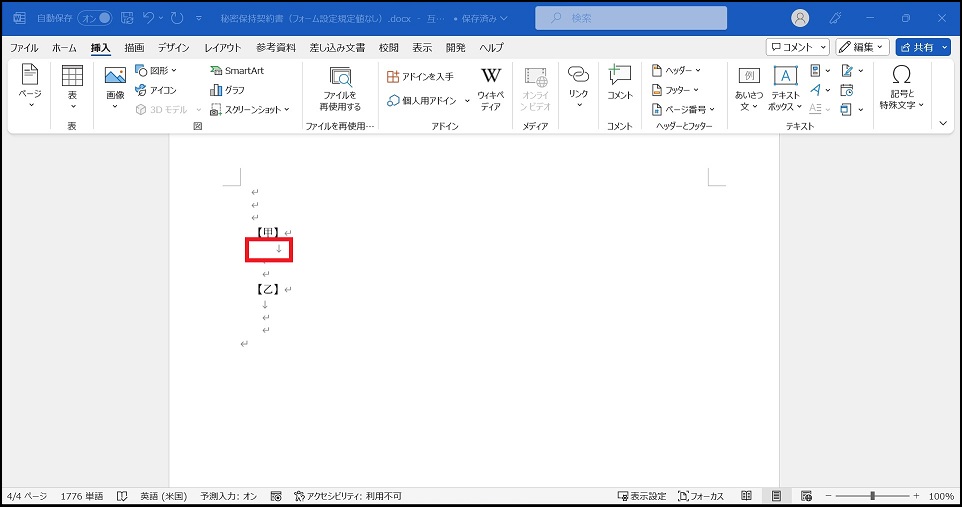This screenshot has width=962, height=507.
Task: Insert Date and Time icon
Action: coord(847,90)
